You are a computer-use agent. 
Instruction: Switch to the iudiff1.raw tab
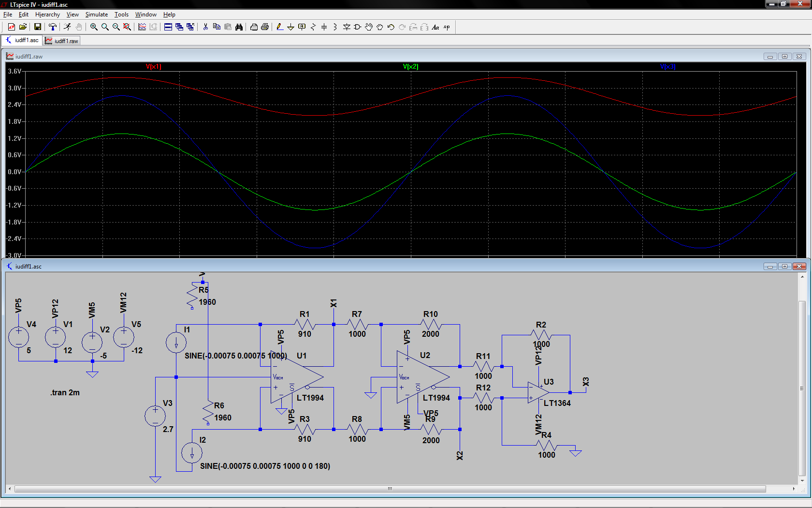click(x=61, y=41)
